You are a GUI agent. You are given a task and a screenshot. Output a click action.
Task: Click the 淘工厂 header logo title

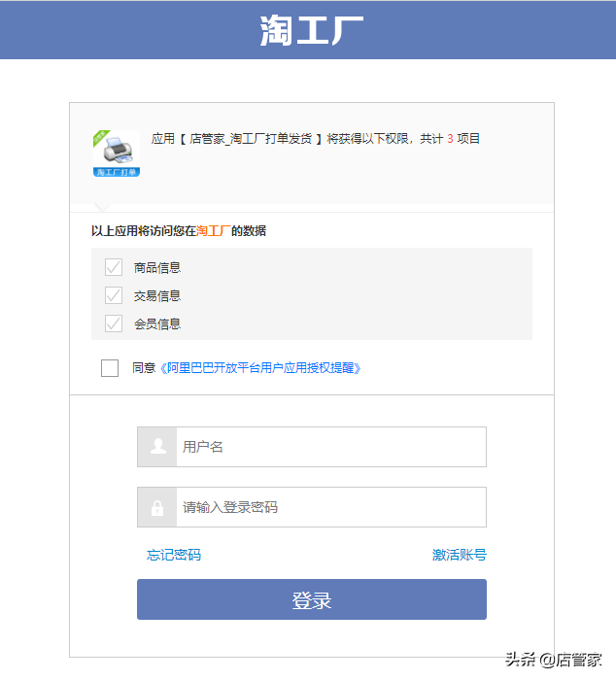pyautogui.click(x=311, y=31)
